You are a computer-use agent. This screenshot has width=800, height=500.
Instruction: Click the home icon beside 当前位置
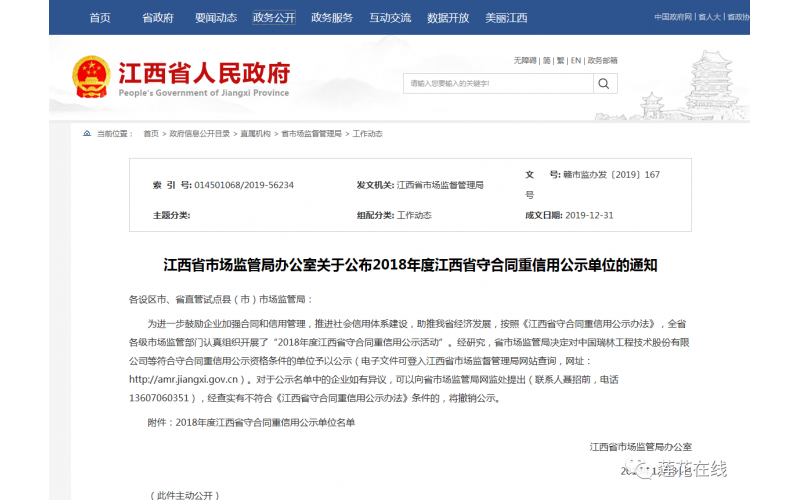click(x=87, y=134)
